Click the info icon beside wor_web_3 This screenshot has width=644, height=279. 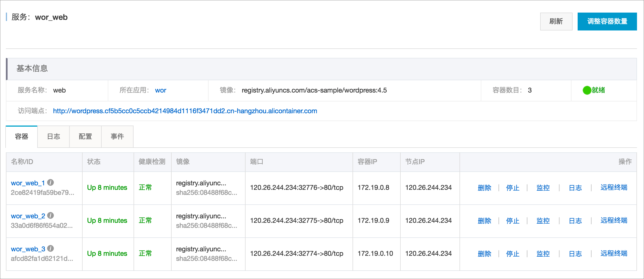(50, 249)
